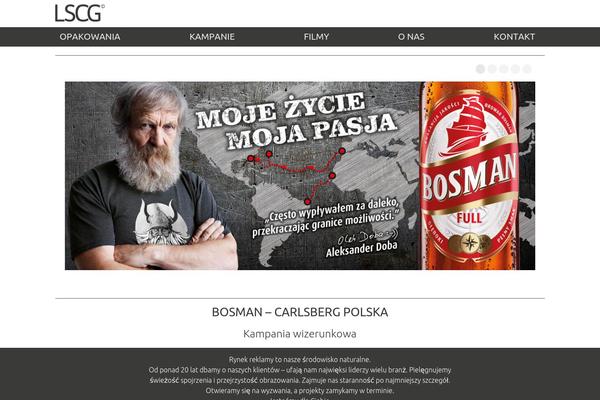
Task: Open the KONTAKT page
Action: pyautogui.click(x=514, y=37)
